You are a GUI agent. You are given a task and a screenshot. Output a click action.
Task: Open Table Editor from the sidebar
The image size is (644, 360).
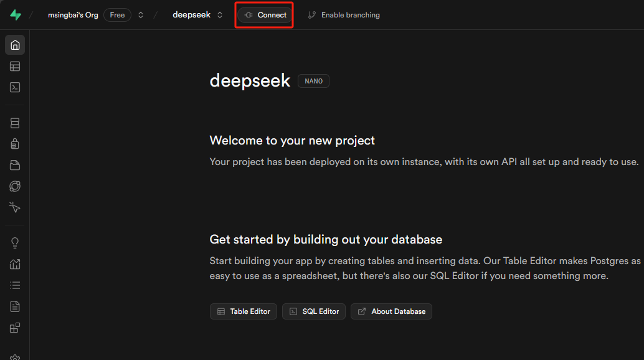point(15,66)
